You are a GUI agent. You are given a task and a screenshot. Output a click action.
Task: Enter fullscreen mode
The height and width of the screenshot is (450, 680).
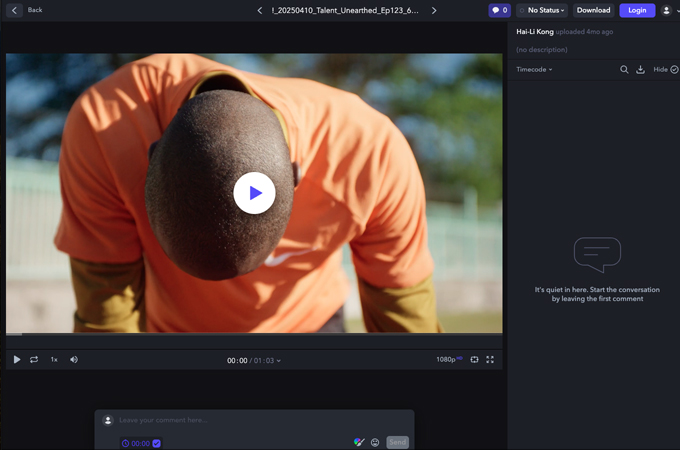coord(490,359)
